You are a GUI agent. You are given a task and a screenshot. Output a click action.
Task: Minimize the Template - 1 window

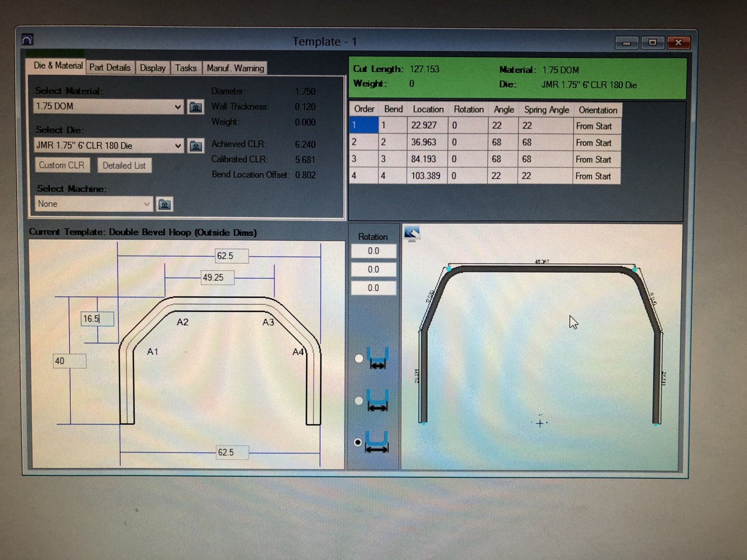[x=627, y=43]
